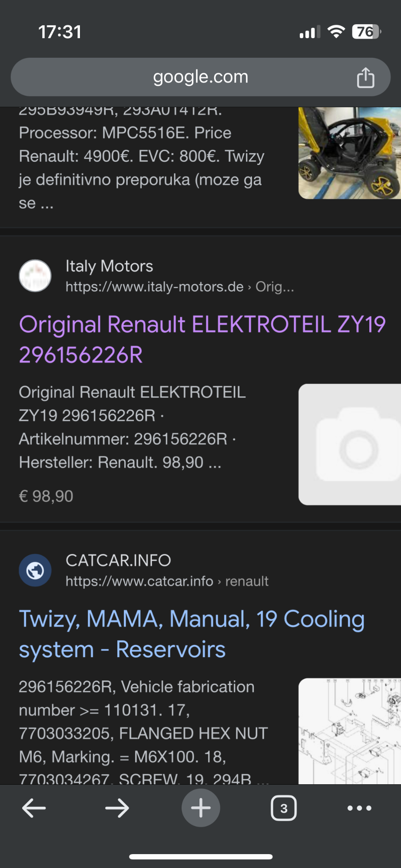The image size is (401, 868).
Task: Tap the Italy Motors site name
Action: click(109, 266)
